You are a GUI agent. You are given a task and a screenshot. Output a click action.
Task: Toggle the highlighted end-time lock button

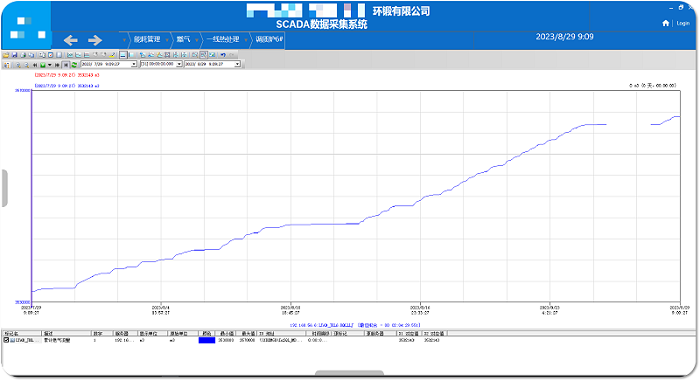point(65,65)
